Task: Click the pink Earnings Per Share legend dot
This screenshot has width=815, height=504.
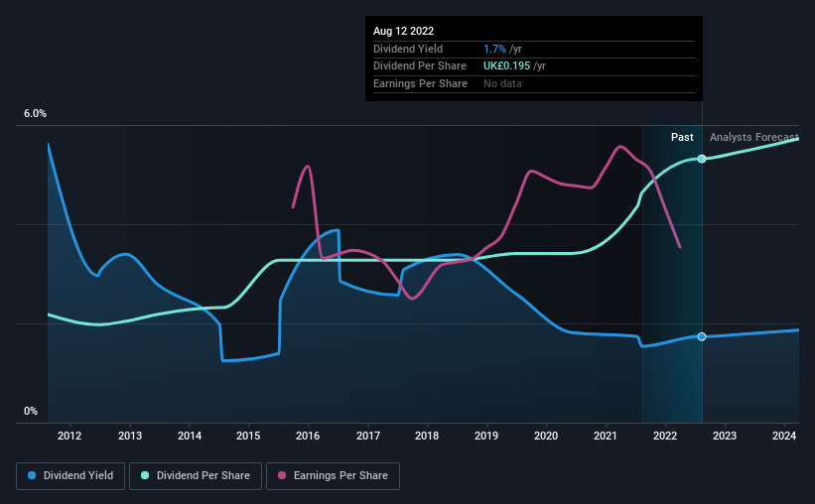Action: (x=282, y=475)
